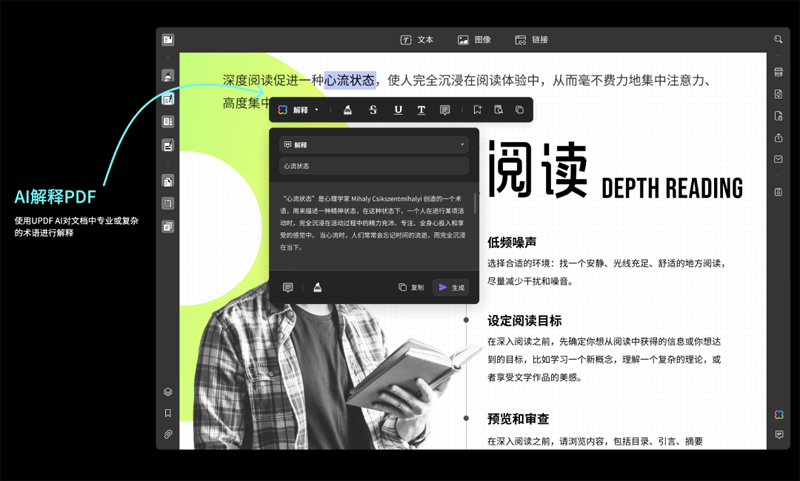
Task: Click the email icon in right sidebar
Action: click(778, 159)
